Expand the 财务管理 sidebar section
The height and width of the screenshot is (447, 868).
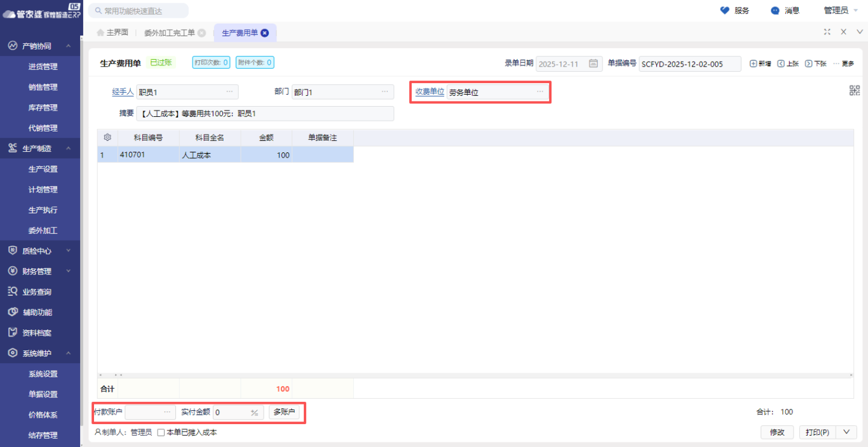pyautogui.click(x=69, y=272)
